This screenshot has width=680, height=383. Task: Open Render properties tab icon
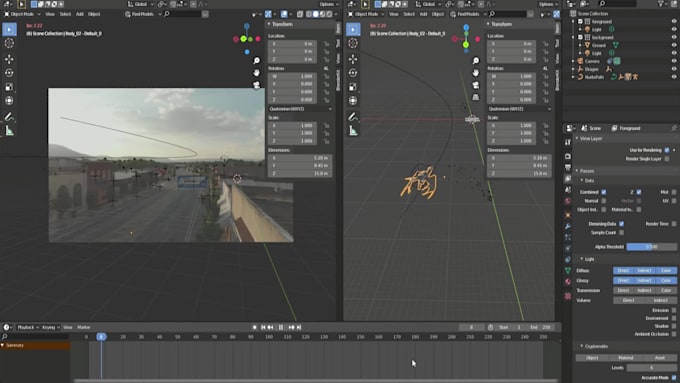click(x=568, y=156)
